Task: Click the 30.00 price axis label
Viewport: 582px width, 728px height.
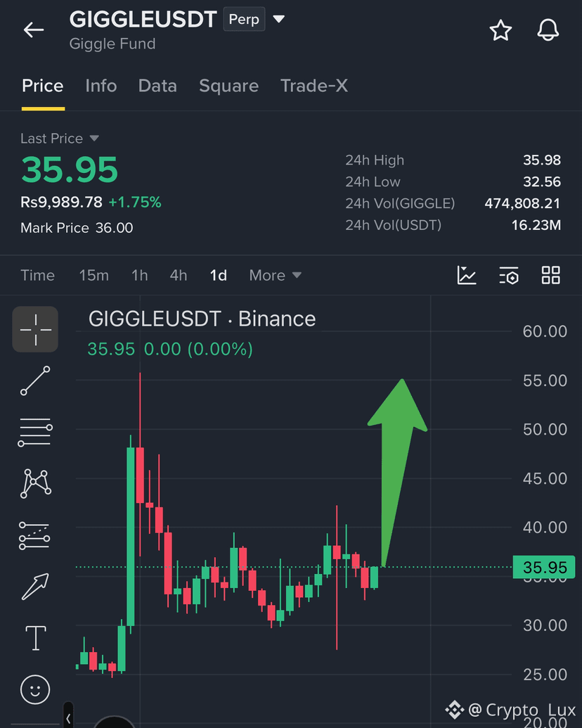Action: pos(545,625)
